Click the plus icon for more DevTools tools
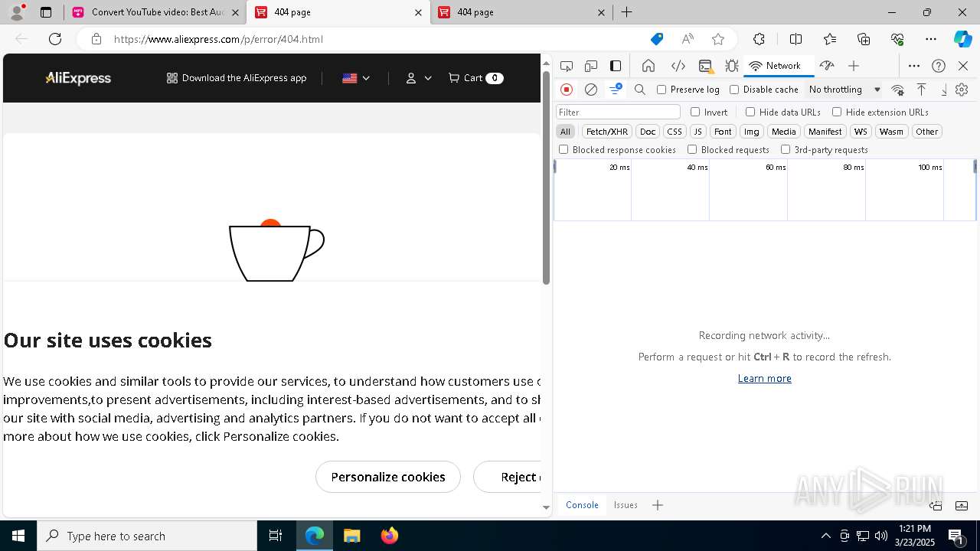Screen dimensions: 980x551 click(x=854, y=66)
